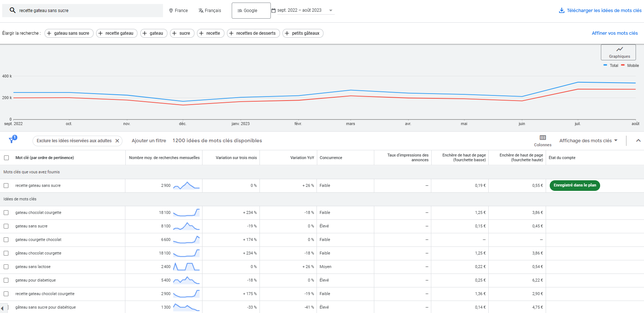Viewport: 644px width, 313px height.
Task: Click plus icon on 'recette' chip
Action: [201, 33]
